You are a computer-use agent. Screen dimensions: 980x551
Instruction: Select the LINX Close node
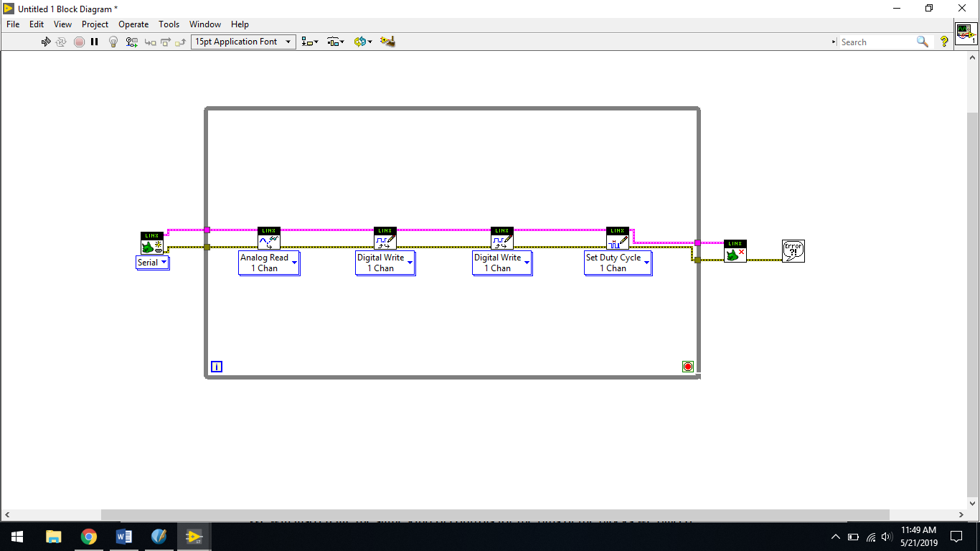pos(735,251)
